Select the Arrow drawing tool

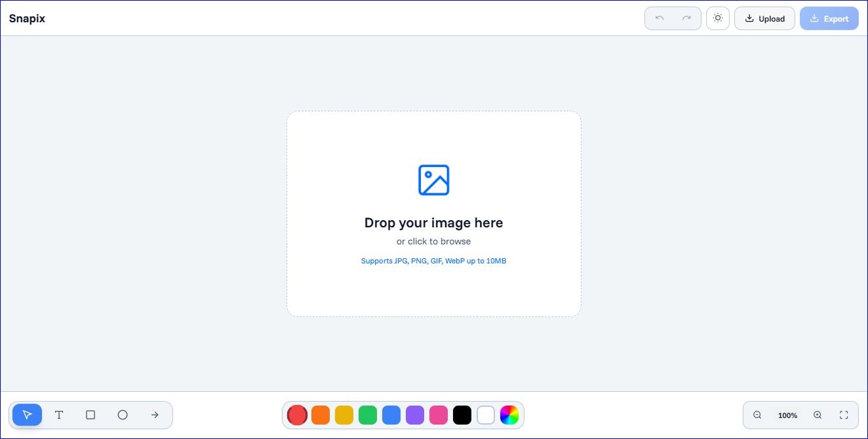155,415
